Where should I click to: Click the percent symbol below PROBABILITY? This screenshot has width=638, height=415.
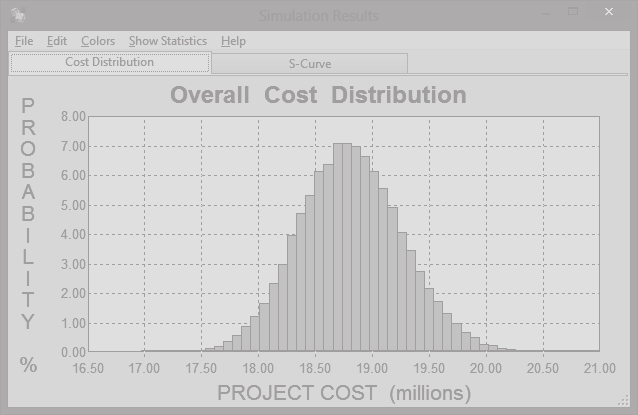[x=28, y=365]
